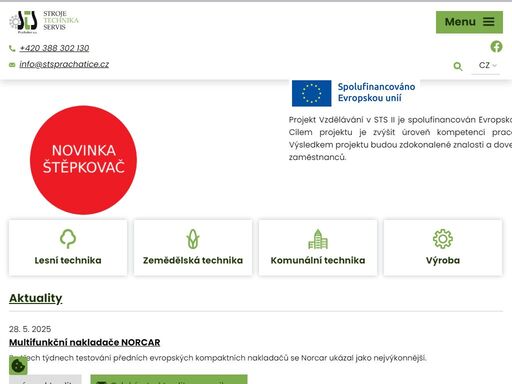Image resolution: width=512 pixels, height=384 pixels.
Task: Click the search magnifier icon
Action: (458, 66)
